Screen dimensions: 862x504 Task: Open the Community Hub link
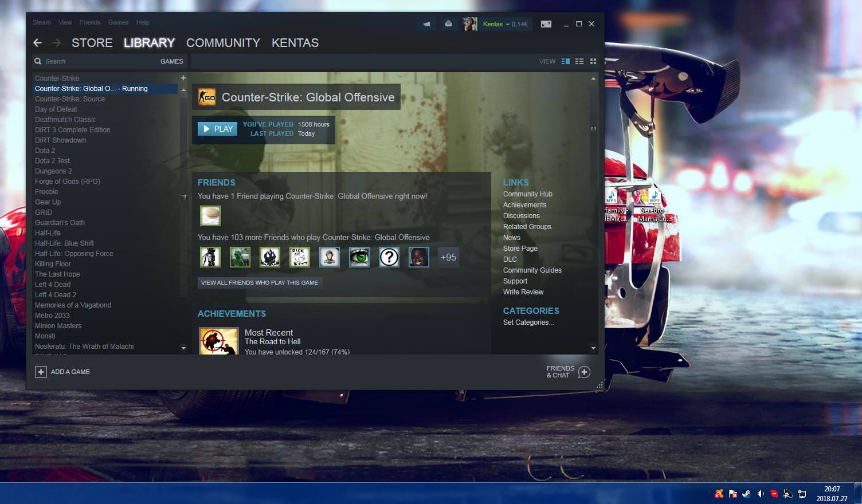(528, 194)
